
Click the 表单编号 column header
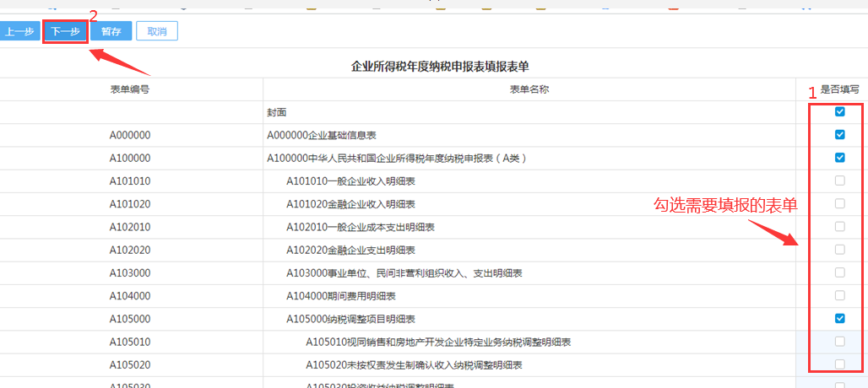pyautogui.click(x=130, y=89)
